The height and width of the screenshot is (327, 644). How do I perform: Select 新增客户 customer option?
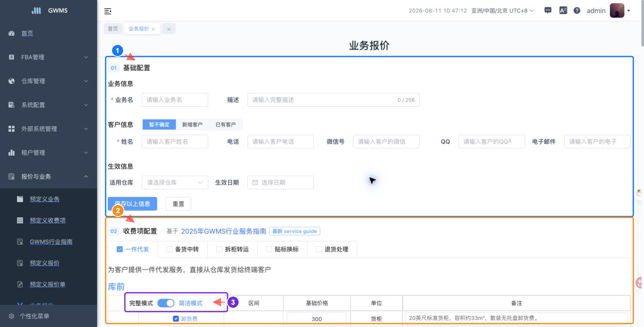pos(192,125)
